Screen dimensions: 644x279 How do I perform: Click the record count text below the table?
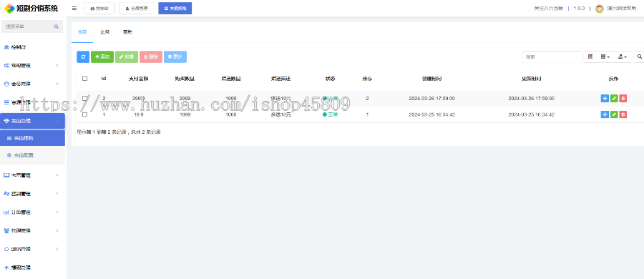click(119, 132)
